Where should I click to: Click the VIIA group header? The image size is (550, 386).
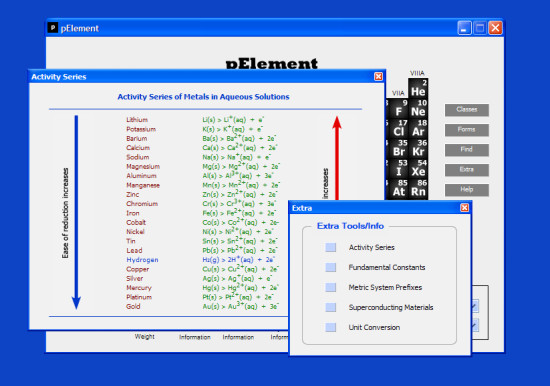(398, 93)
